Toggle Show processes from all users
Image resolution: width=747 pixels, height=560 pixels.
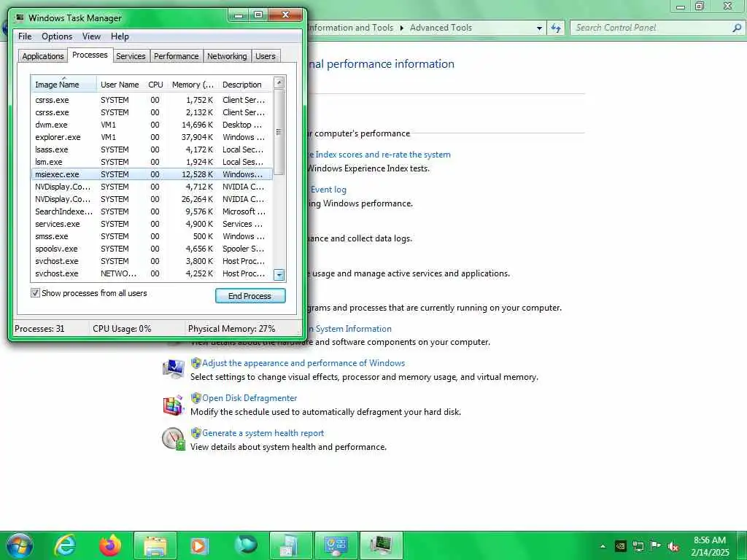35,293
